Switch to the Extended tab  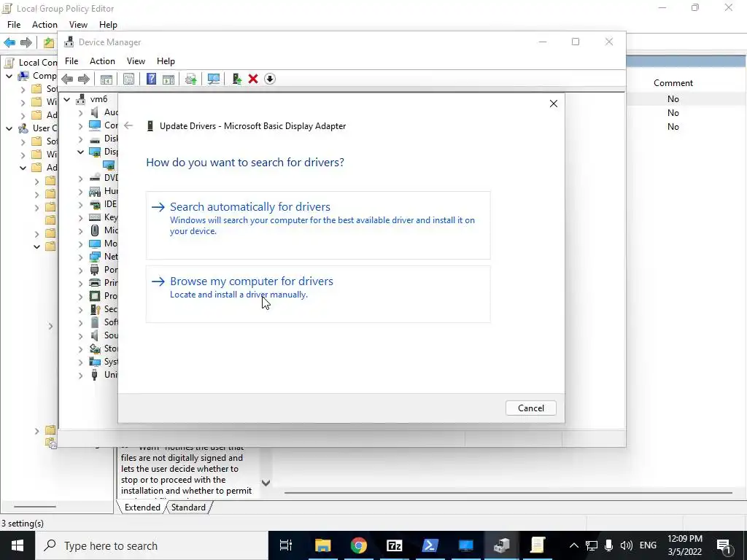[x=142, y=507]
